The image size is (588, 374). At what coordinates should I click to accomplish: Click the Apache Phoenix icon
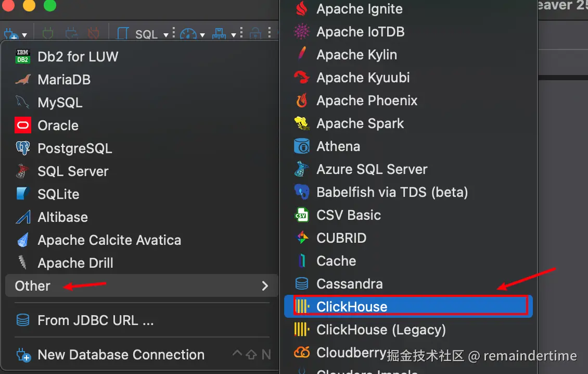[301, 100]
